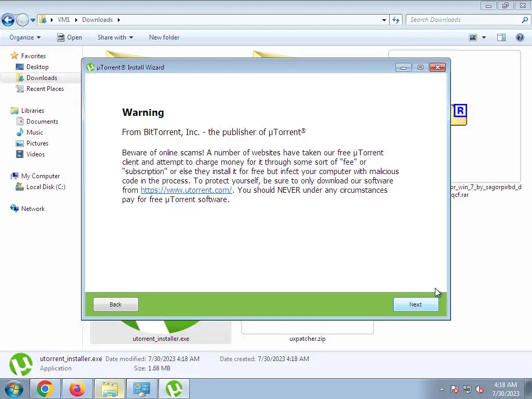Screen dimensions: 532x399
Task: Launch Google Chrome from taskbar
Action: 45,389
